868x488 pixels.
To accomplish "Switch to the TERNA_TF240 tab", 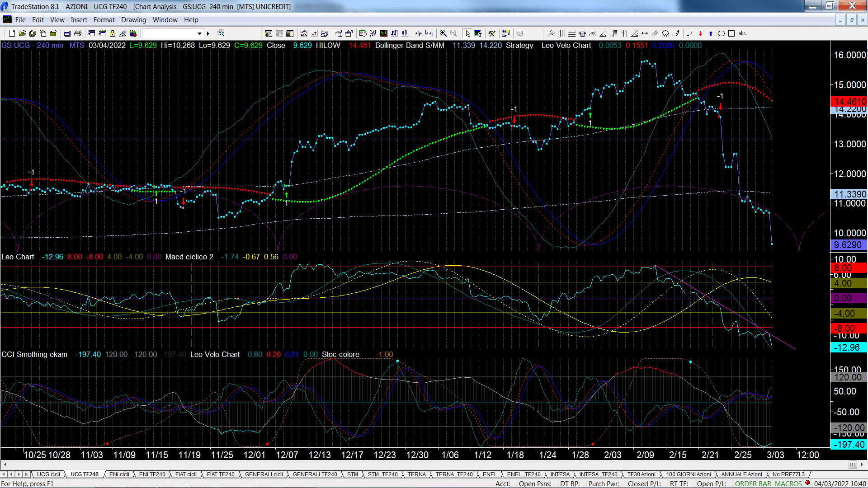I will pos(454,474).
